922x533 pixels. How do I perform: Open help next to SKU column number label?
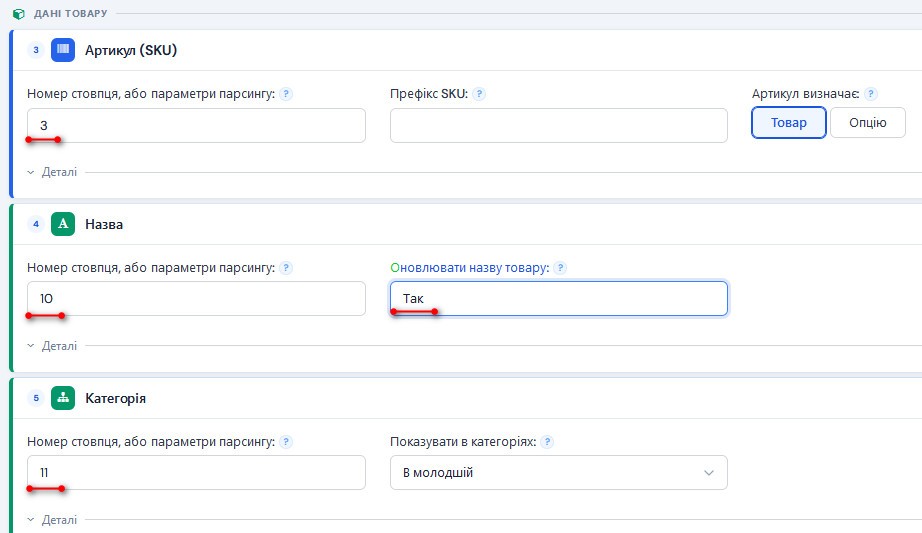click(286, 94)
